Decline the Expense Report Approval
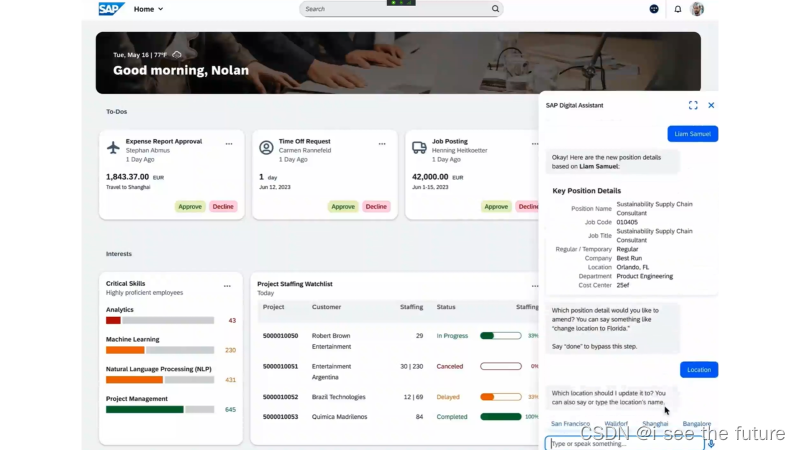The height and width of the screenshot is (450, 800). pos(223,207)
